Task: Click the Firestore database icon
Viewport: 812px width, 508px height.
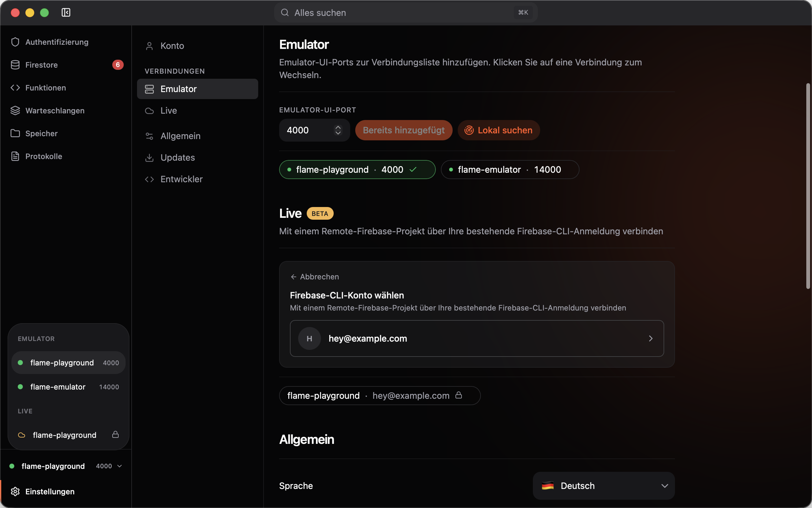Action: point(15,65)
